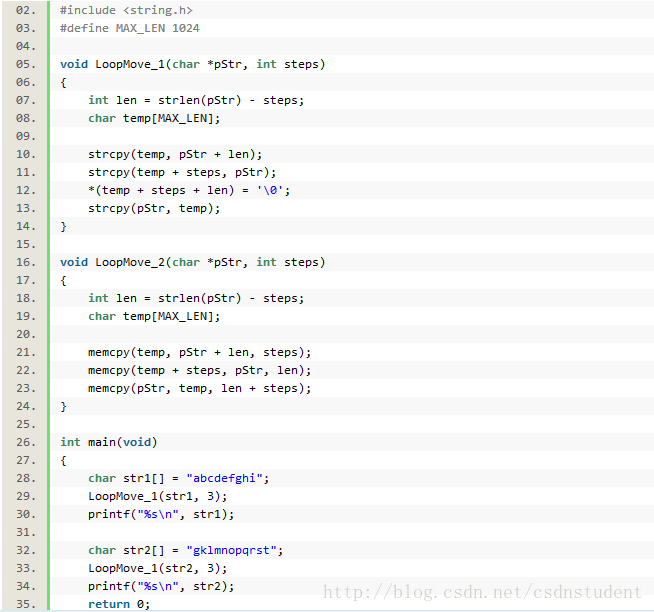Click 'memcpy(temp, pStr + len, steps);' line
Viewport: 654px width, 612px height.
click(199, 353)
